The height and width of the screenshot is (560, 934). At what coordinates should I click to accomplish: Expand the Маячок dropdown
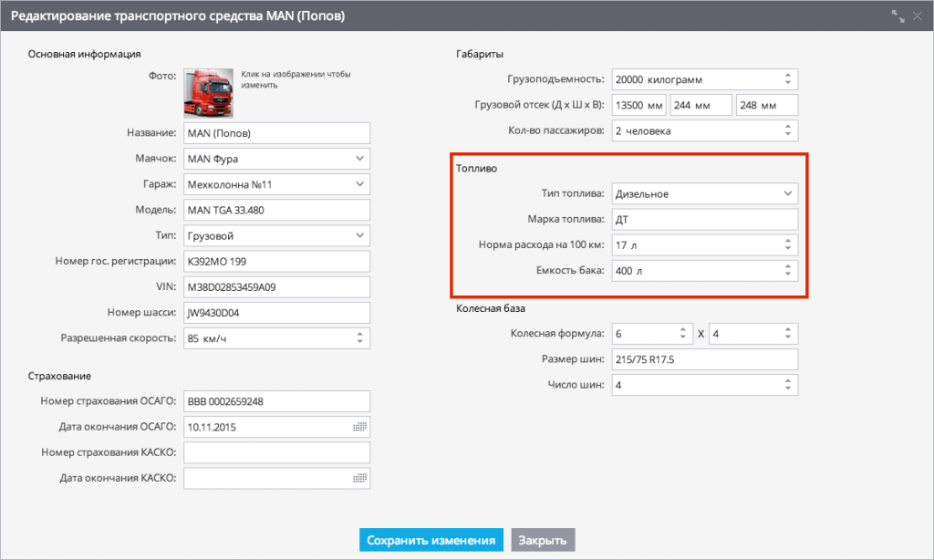coord(358,159)
